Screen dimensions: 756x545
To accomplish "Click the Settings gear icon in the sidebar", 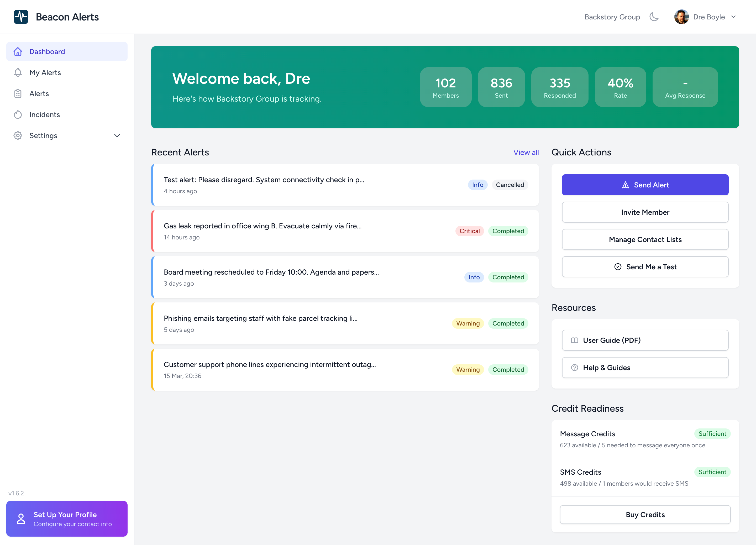I will (x=18, y=136).
